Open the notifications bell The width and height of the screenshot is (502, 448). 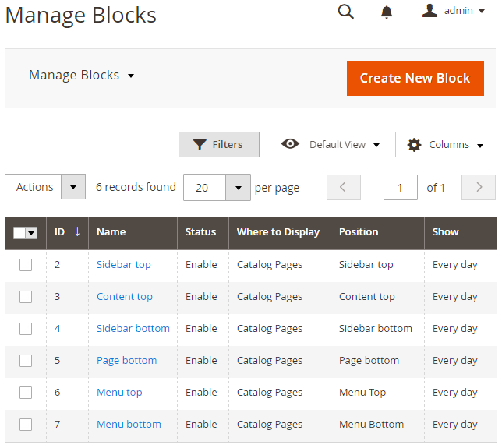tap(387, 12)
